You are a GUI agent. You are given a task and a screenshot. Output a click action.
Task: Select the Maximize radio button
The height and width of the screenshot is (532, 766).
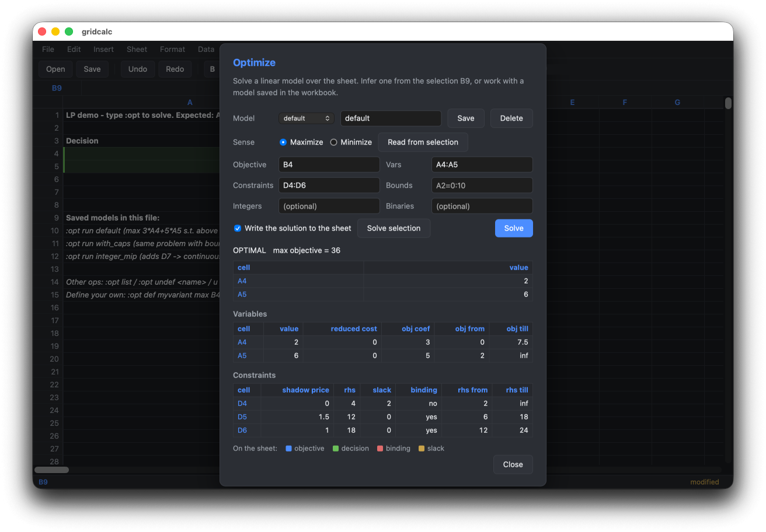pos(283,142)
